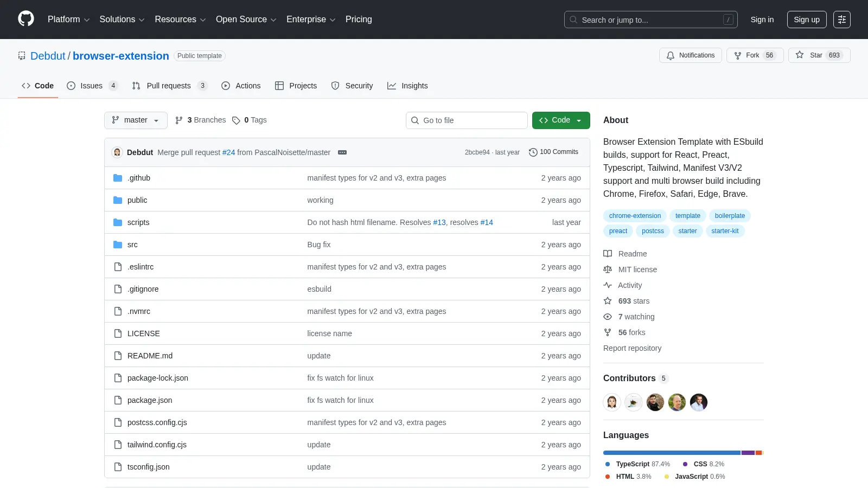The width and height of the screenshot is (868, 488).
Task: Click the CSS 8.2% language entry
Action: [703, 464]
